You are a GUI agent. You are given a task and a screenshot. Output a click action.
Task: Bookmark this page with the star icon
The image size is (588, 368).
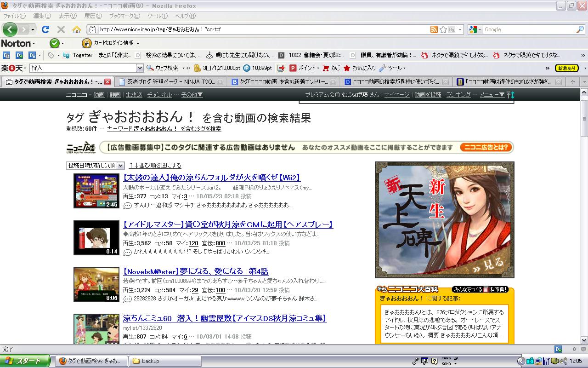[443, 29]
